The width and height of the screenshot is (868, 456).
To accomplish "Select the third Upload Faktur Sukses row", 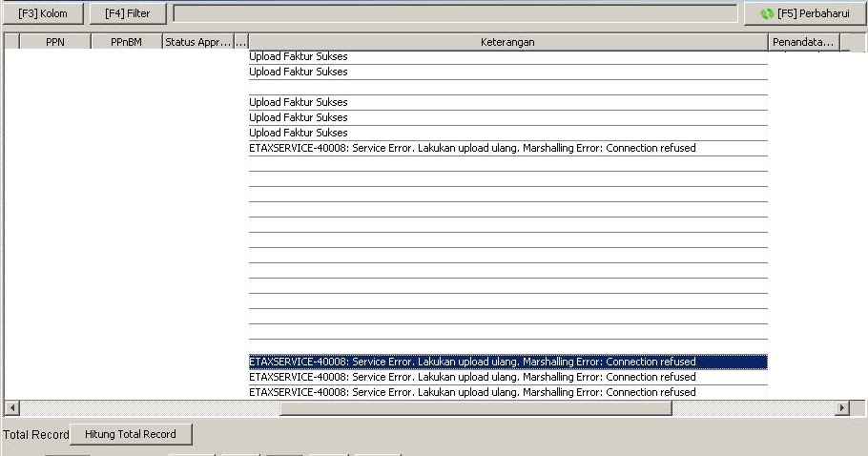I will pos(507,102).
